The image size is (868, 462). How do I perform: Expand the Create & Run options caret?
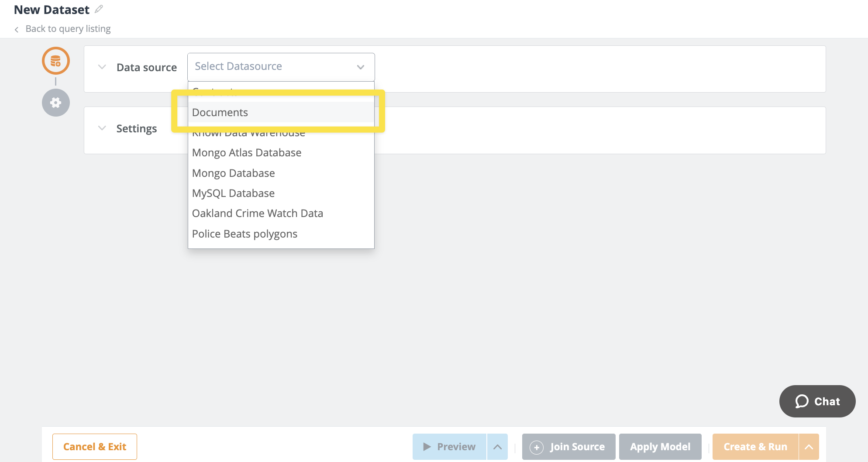809,447
